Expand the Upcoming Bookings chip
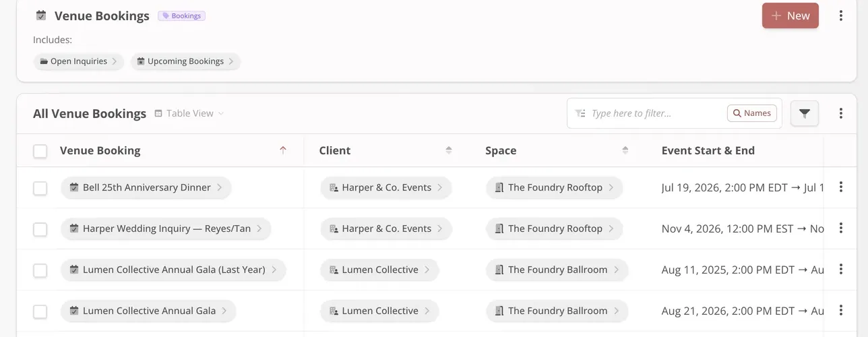868x337 pixels. 185,61
